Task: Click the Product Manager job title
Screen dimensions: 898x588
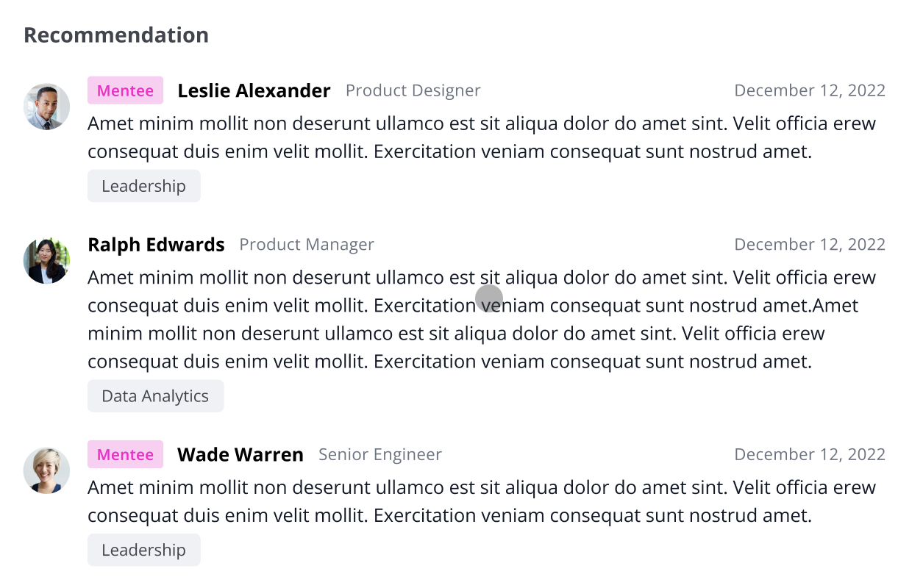Action: [x=307, y=245]
